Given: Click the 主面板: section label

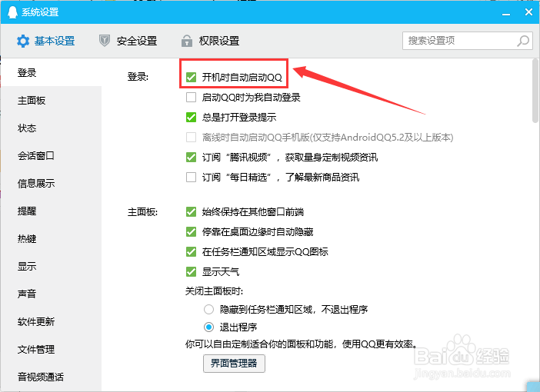Looking at the screenshot, I should coord(142,212).
